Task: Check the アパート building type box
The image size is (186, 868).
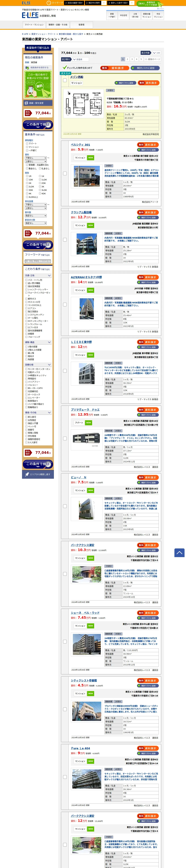Action: pyautogui.click(x=27, y=144)
